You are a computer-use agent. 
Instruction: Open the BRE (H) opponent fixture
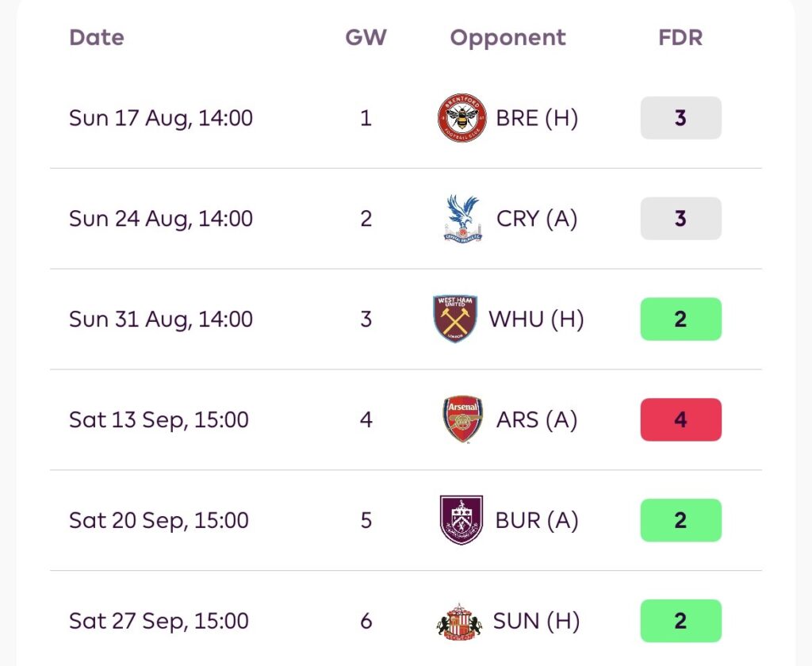pos(537,118)
